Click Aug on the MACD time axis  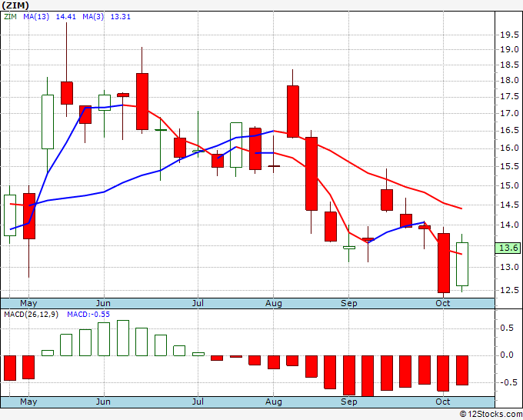tap(274, 402)
